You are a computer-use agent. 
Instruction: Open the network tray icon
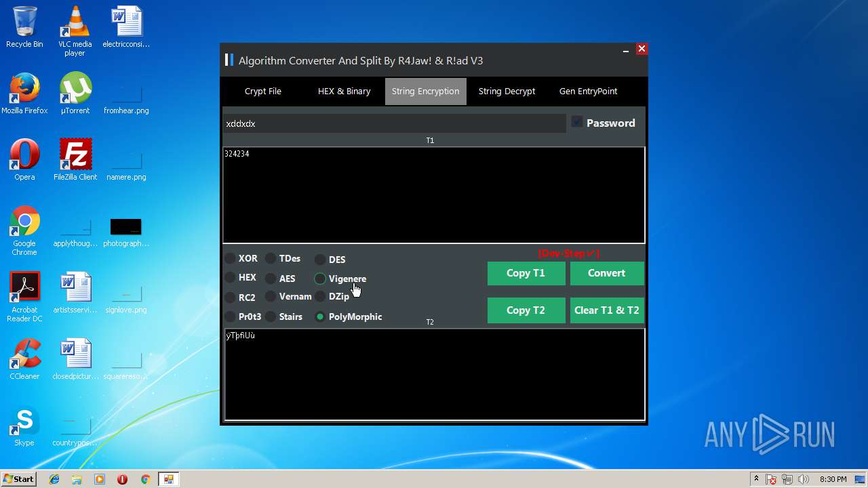point(787,479)
